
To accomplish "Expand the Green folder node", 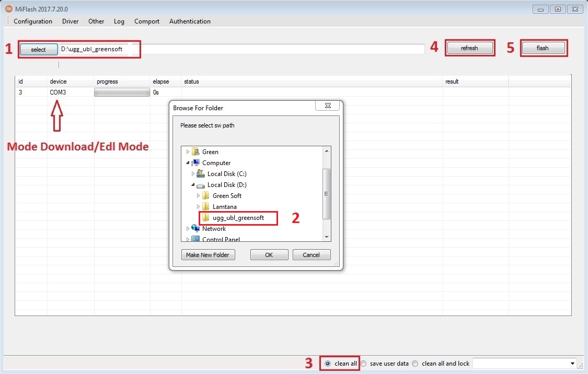I will tap(188, 152).
